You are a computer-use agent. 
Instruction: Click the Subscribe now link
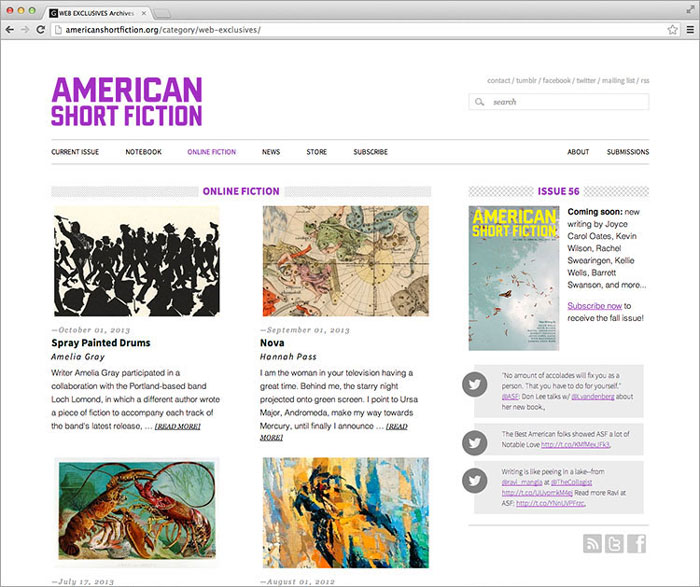pyautogui.click(x=595, y=306)
